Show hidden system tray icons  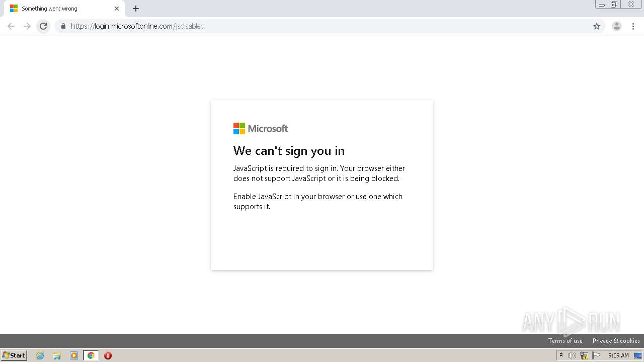[x=561, y=355]
